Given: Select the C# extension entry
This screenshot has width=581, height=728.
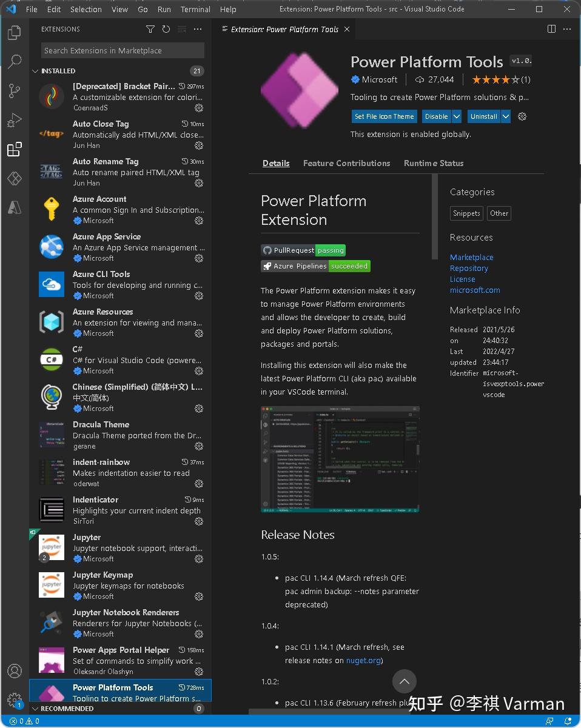Looking at the screenshot, I should pyautogui.click(x=120, y=359).
